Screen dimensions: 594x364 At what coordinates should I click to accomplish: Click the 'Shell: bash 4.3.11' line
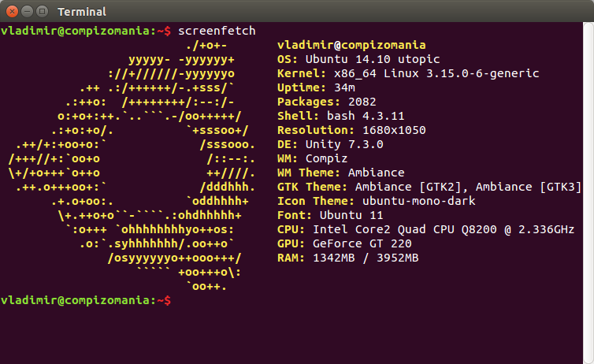(x=340, y=116)
